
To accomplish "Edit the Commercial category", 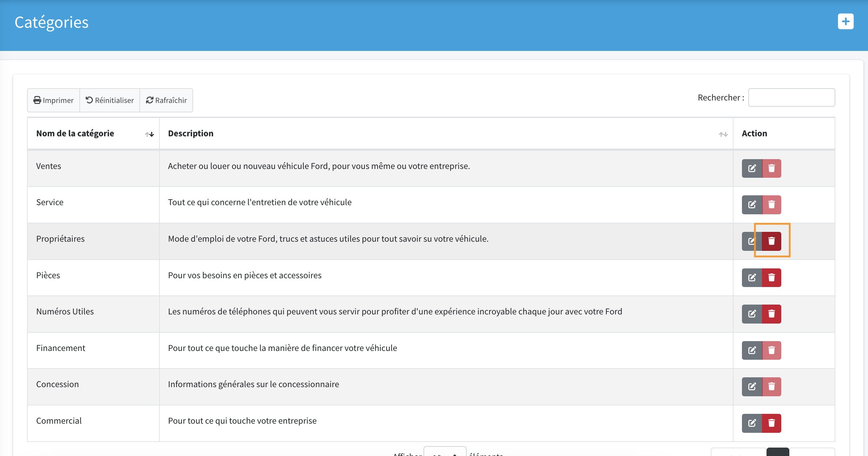I will tap(752, 423).
